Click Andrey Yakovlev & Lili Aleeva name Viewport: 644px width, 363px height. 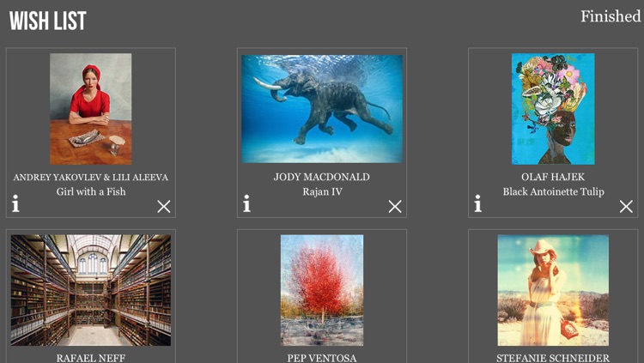91,178
